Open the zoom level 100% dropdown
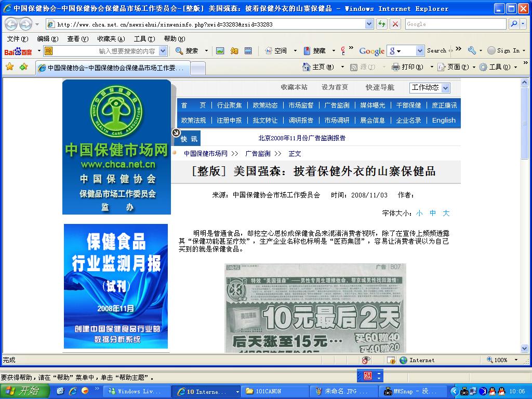 click(x=516, y=360)
